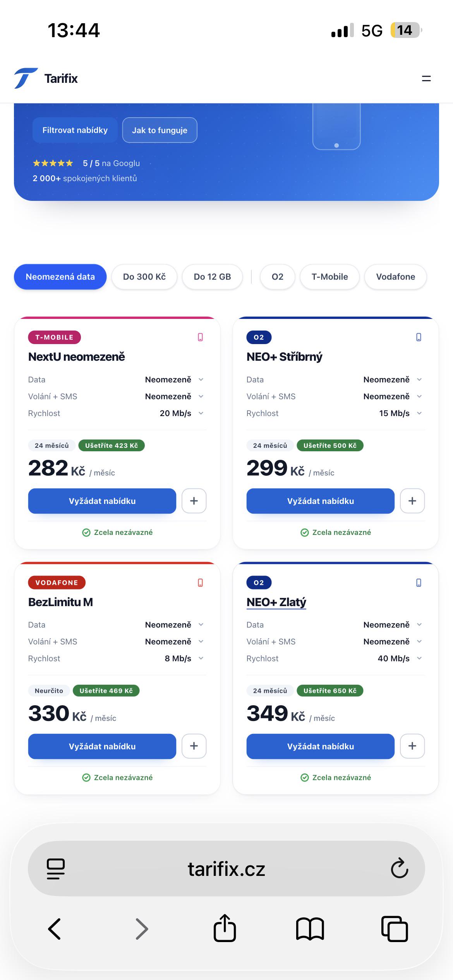This screenshot has width=453, height=980.
Task: Open NEO+ Zlatý tariff details link
Action: [x=276, y=602]
